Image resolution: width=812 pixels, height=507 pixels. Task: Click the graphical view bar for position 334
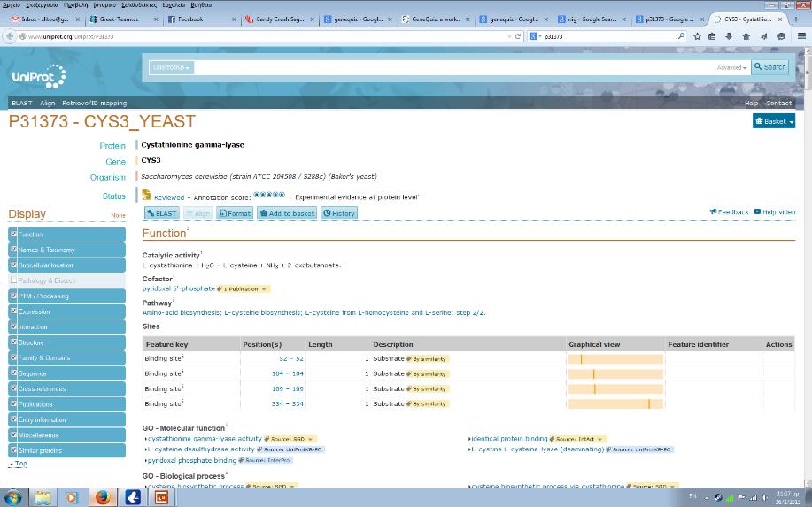pyautogui.click(x=615, y=403)
